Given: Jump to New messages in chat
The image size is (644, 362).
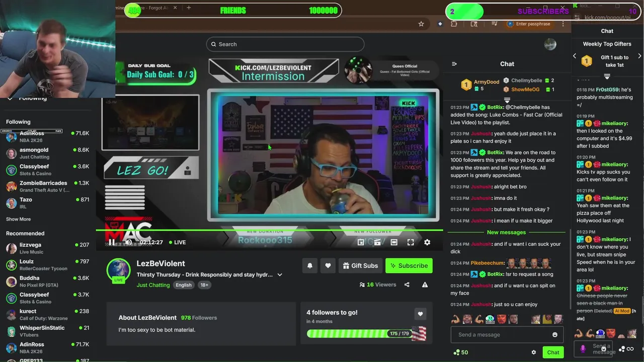Looking at the screenshot, I should (x=506, y=232).
